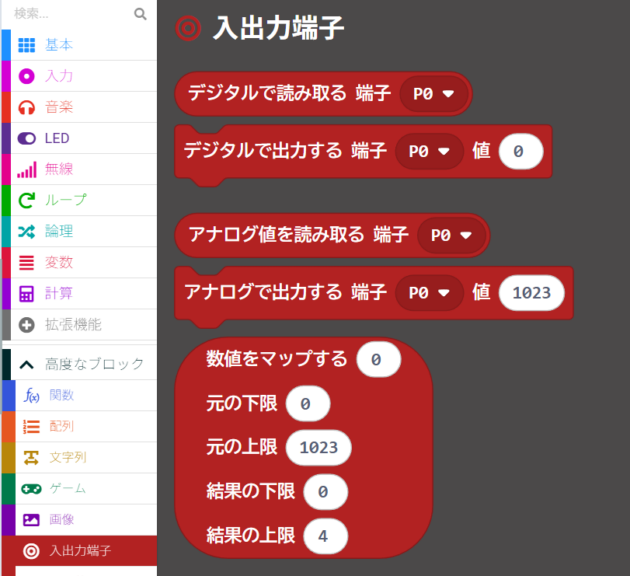Click the search magnifier icon
Viewport: 630px width, 576px height.
[140, 14]
